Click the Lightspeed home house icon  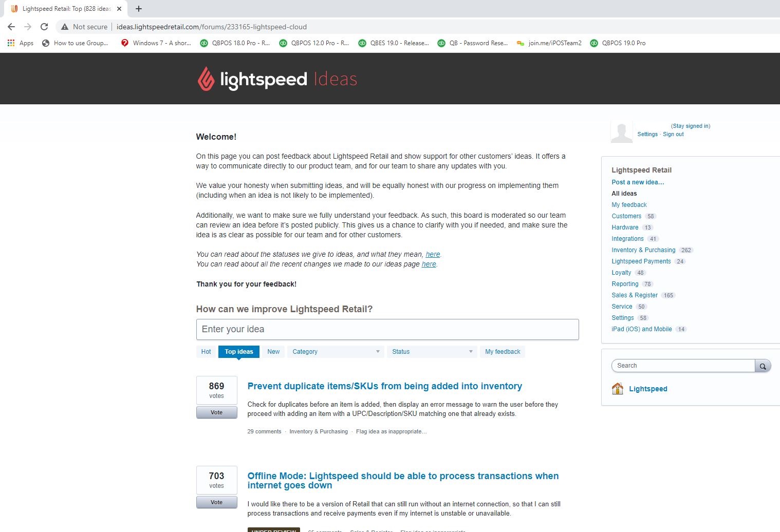pos(618,389)
